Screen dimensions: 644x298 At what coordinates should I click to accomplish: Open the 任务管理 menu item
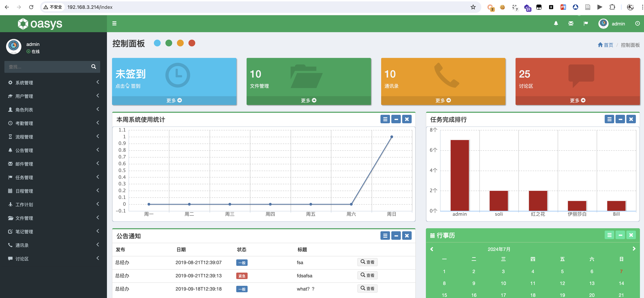(24, 177)
